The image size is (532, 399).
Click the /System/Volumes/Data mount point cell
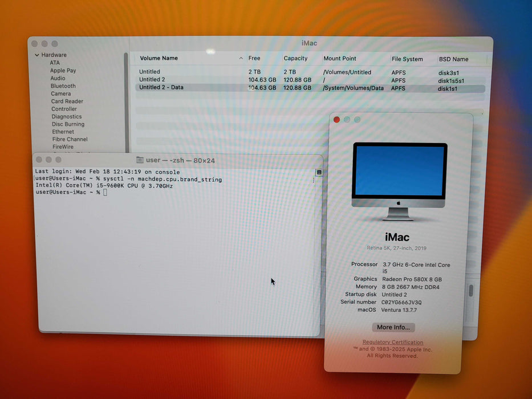click(x=353, y=88)
